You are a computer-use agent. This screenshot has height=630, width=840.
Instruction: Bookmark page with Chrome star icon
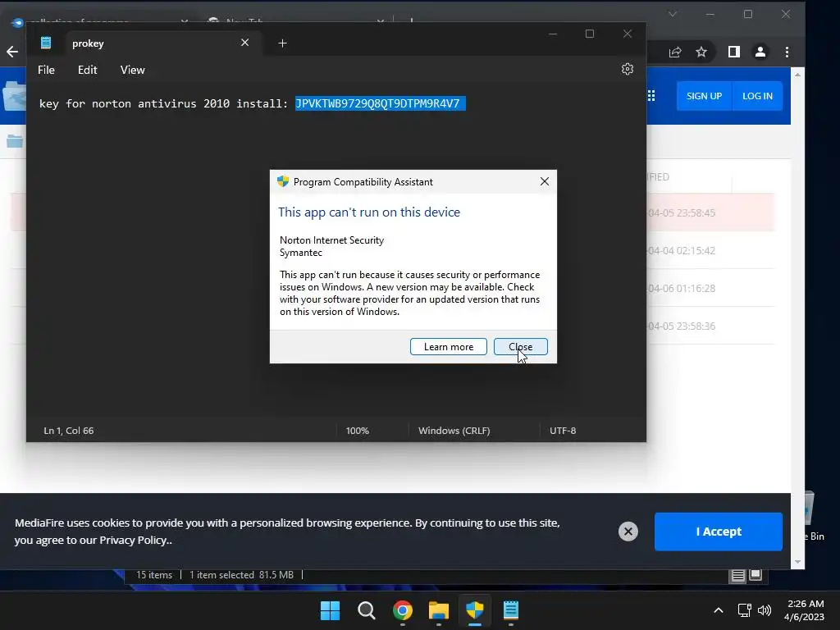[701, 52]
